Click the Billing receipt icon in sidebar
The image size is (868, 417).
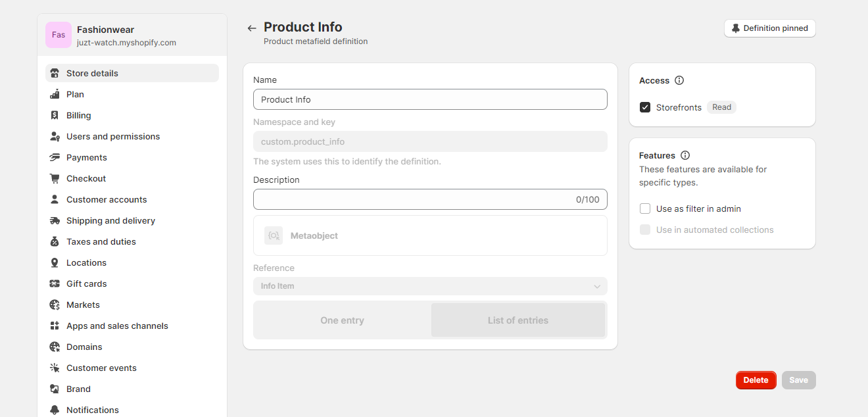[55, 115]
